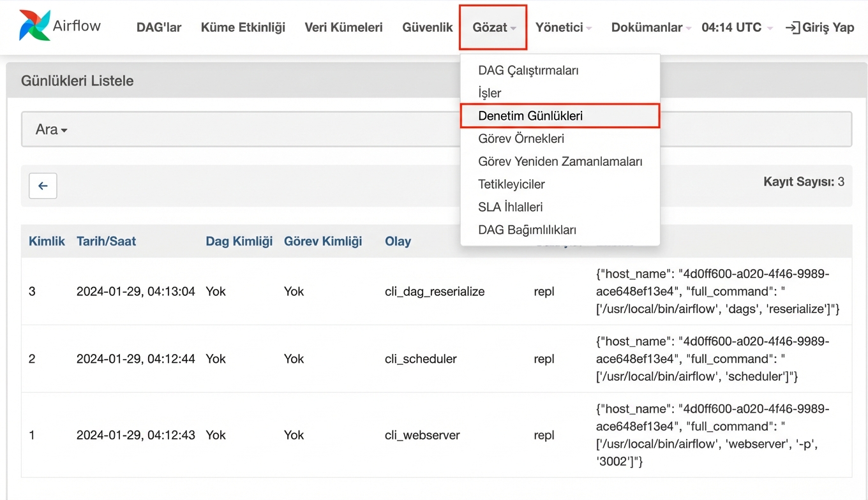Open Görev Yeniden Zamanlamaları entry
Viewport: 868px width, 500px height.
(560, 161)
